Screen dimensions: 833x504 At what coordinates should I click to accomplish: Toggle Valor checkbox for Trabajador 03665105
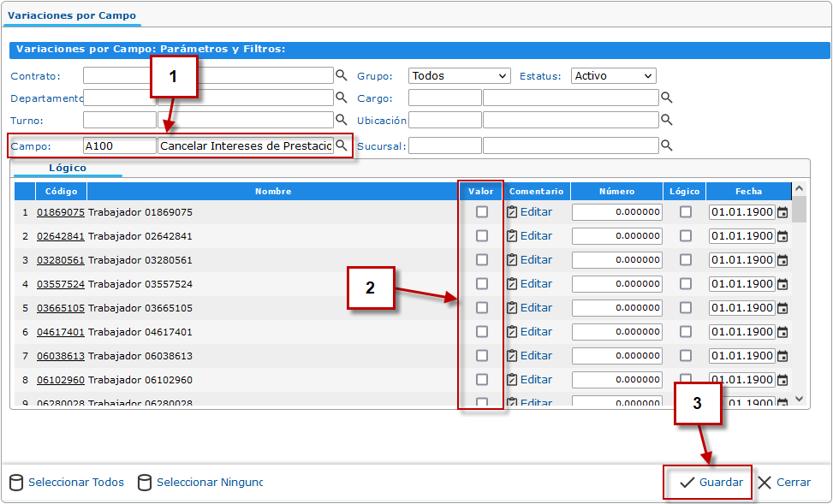482,308
